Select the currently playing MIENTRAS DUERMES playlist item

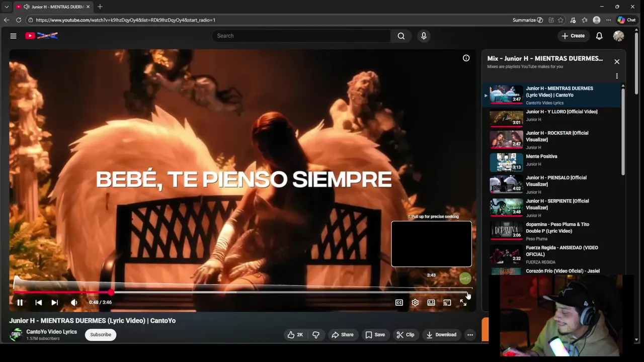pyautogui.click(x=552, y=95)
